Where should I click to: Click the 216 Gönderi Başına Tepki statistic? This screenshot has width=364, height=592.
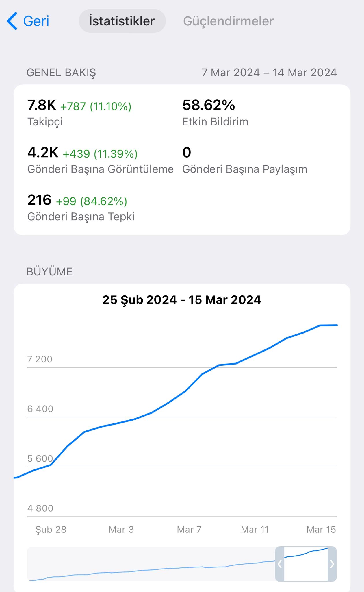tap(81, 208)
